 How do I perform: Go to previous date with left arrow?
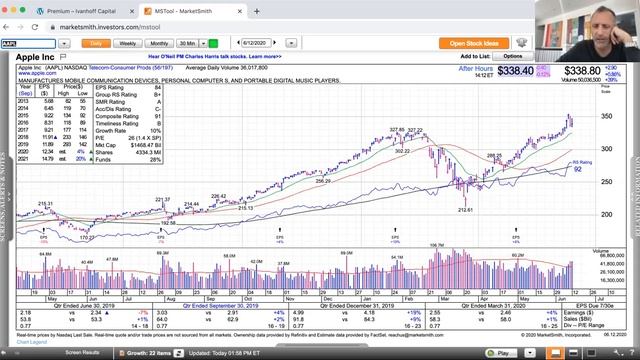238,42
